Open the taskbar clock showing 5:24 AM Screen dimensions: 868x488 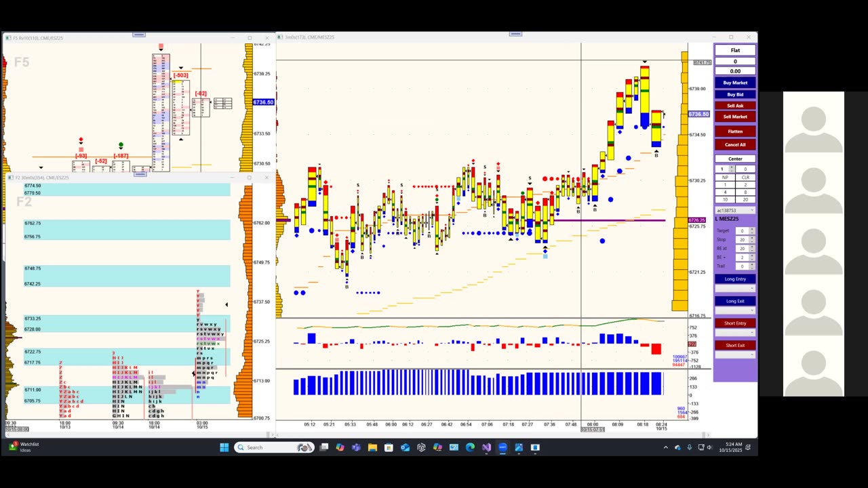(x=732, y=447)
